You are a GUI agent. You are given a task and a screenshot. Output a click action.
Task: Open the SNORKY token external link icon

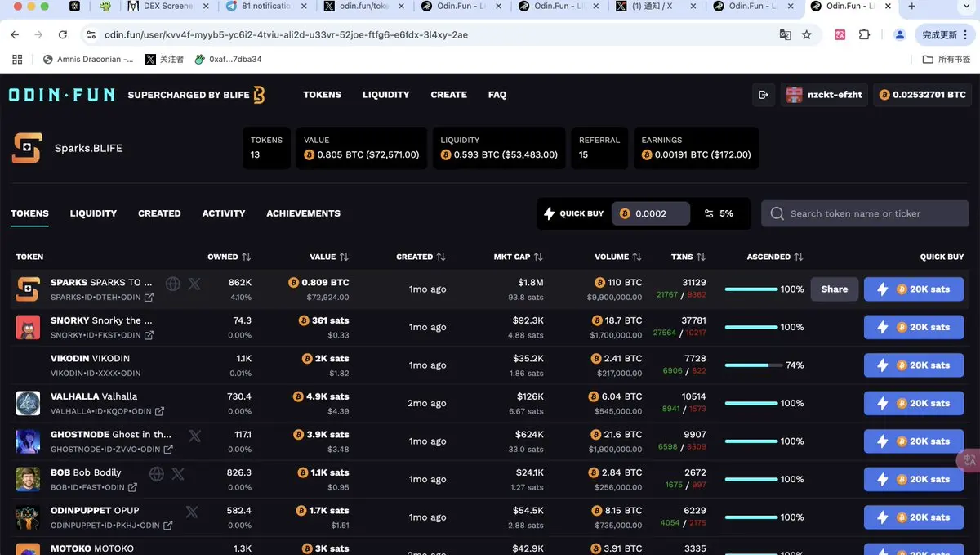tap(149, 335)
